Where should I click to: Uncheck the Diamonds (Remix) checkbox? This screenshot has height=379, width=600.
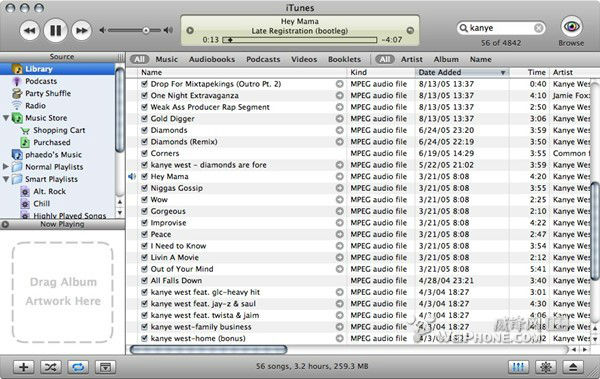[x=144, y=141]
